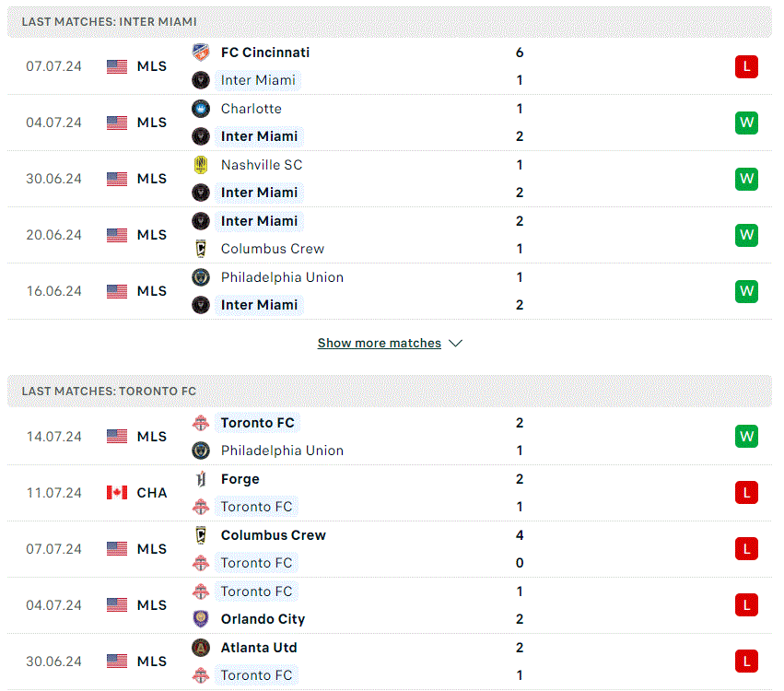Click the Forge club logo
The image size is (784, 691).
[201, 479]
